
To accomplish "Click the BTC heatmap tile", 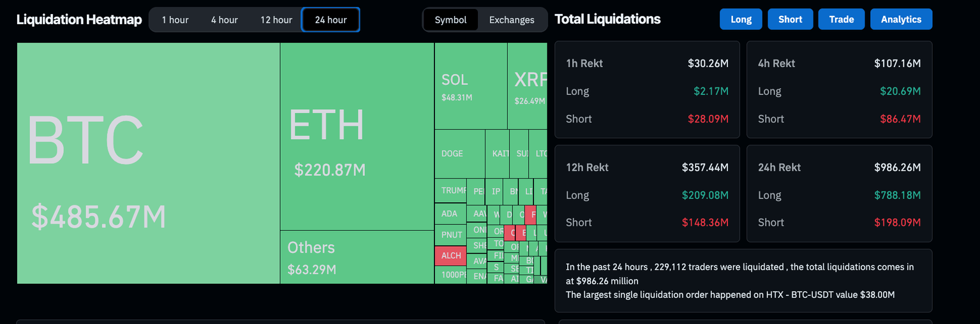I will 148,163.
